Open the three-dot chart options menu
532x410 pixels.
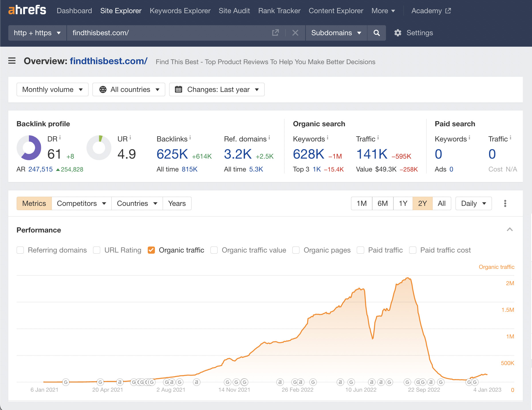click(505, 203)
